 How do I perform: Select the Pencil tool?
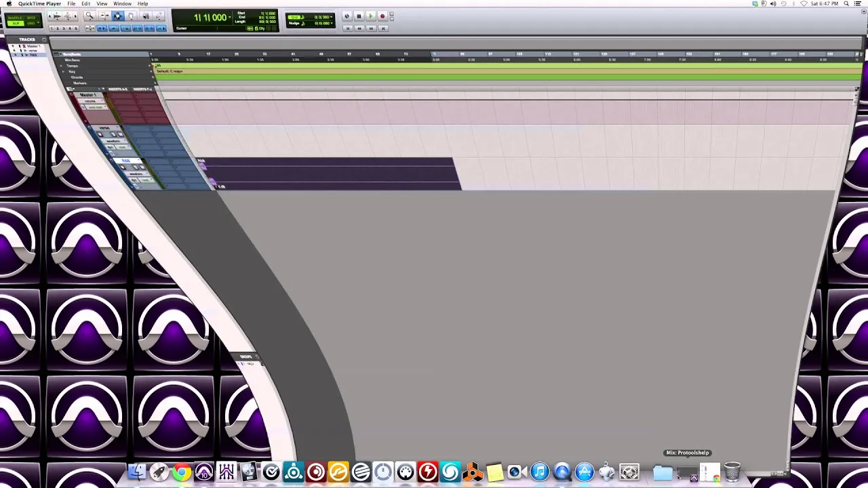[159, 15]
